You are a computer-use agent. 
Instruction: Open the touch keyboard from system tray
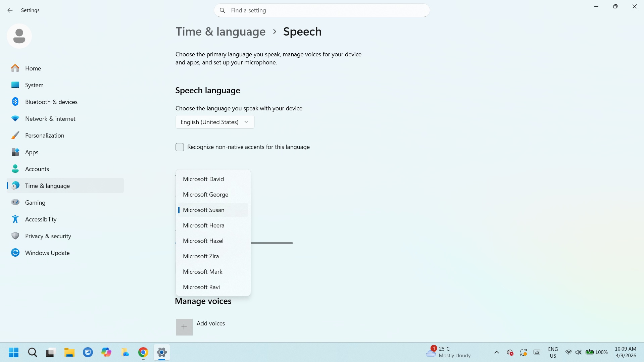(537, 352)
